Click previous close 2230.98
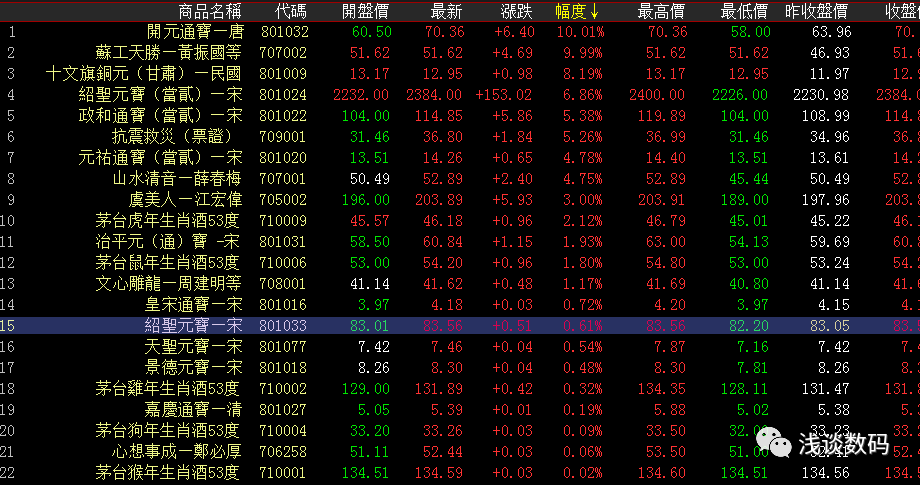The height and width of the screenshot is (485, 920). pyautogui.click(x=821, y=95)
